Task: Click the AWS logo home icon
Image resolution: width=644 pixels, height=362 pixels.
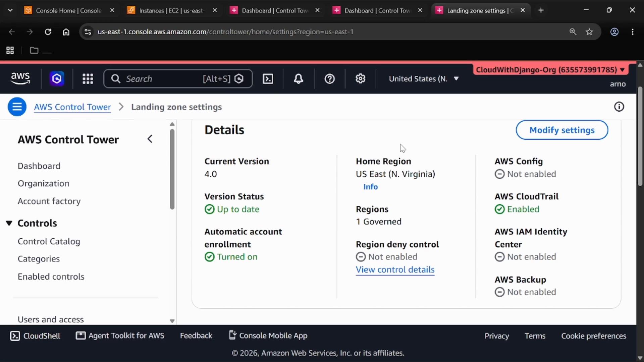Action: coord(20,78)
